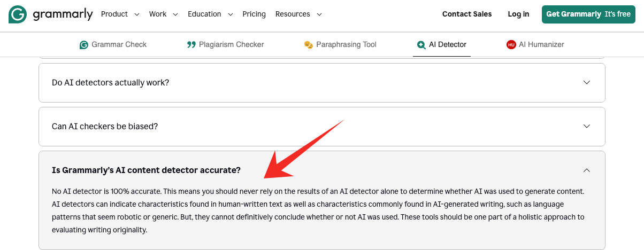Click the Plagiarism Checker quotation marks icon
This screenshot has width=644, height=250.
pyautogui.click(x=191, y=45)
